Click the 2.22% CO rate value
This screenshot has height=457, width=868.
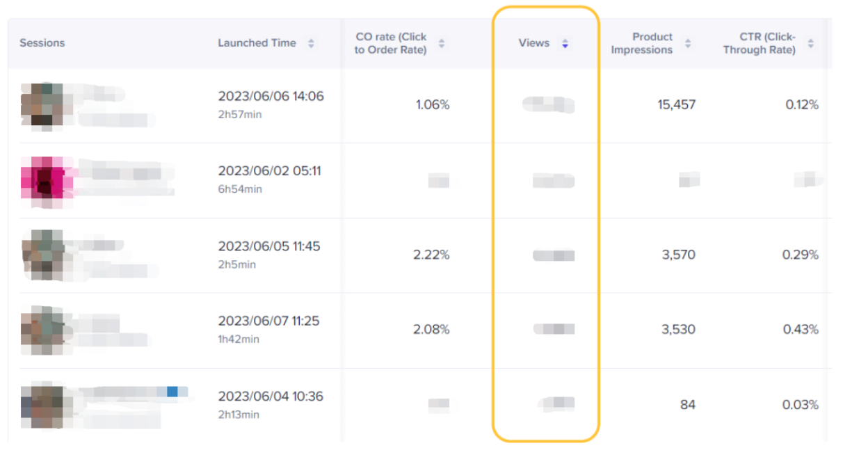[431, 255]
